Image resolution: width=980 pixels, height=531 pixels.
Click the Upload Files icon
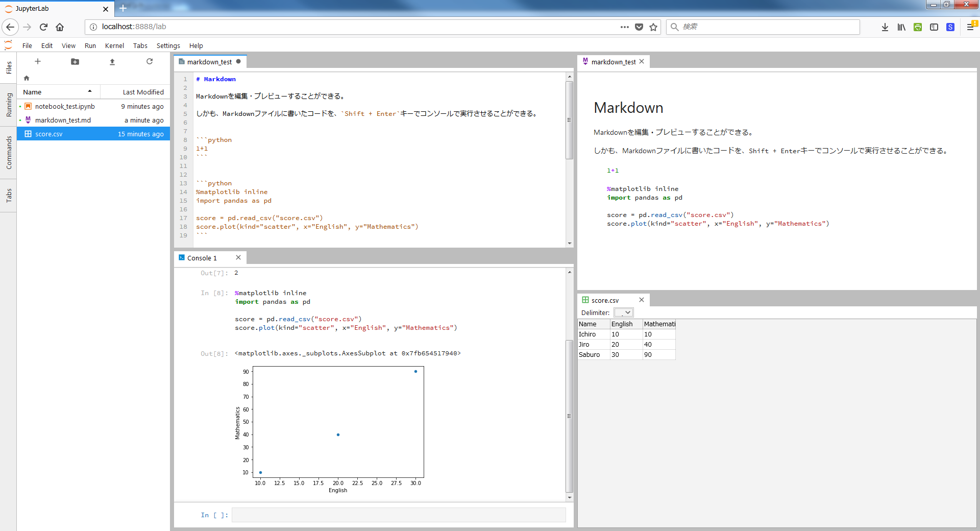[112, 61]
